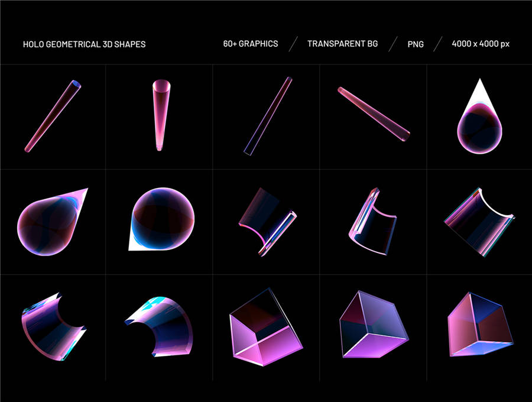Click the "TRANSPARENT BG" label
The height and width of the screenshot is (402, 532).
[x=342, y=44]
